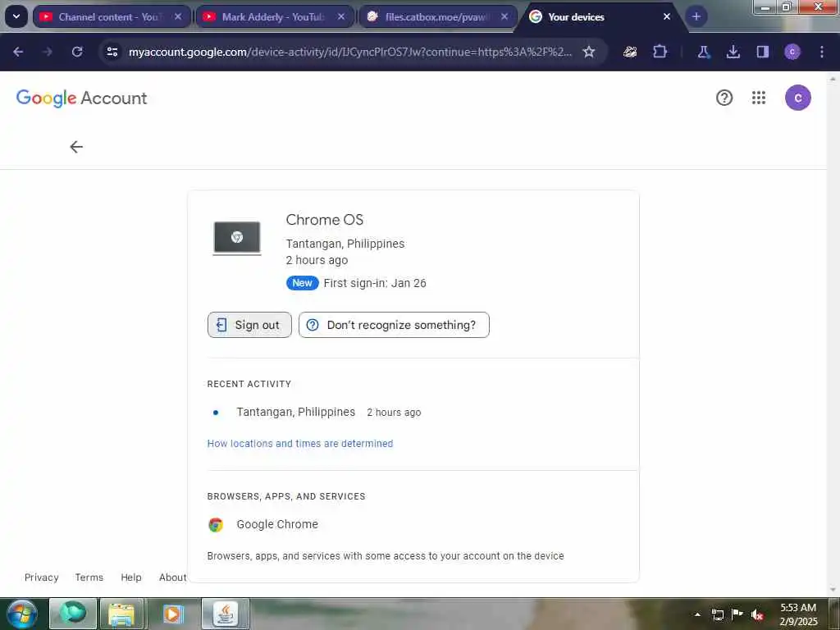Open the Action Center flag icon
840x630 pixels.
pos(737,614)
